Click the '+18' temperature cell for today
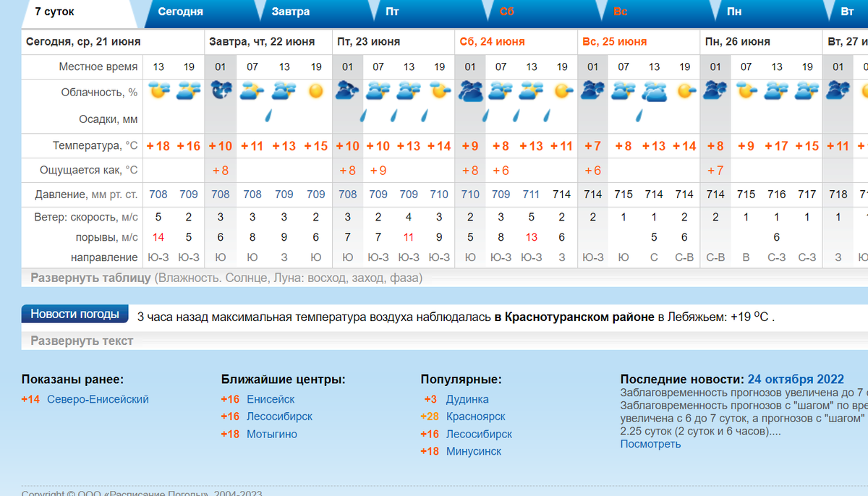Viewport: 868px width, 496px height. point(158,146)
